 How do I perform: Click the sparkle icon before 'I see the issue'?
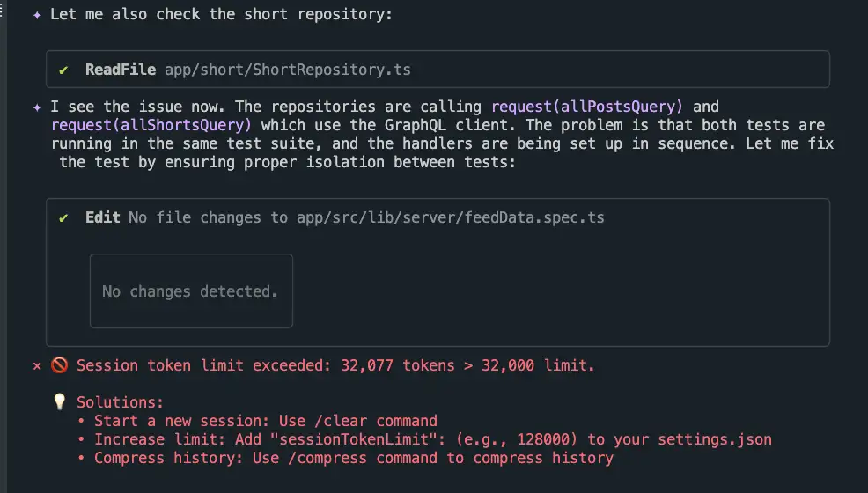[x=37, y=107]
